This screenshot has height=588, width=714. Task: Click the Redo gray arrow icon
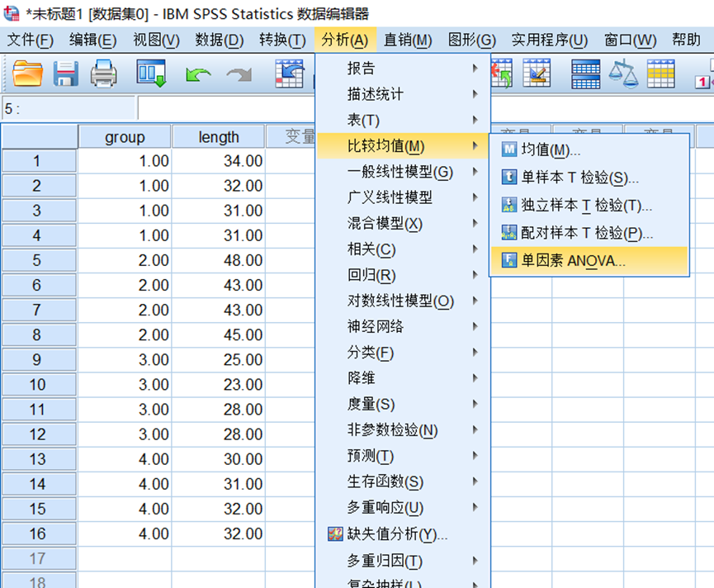[239, 74]
